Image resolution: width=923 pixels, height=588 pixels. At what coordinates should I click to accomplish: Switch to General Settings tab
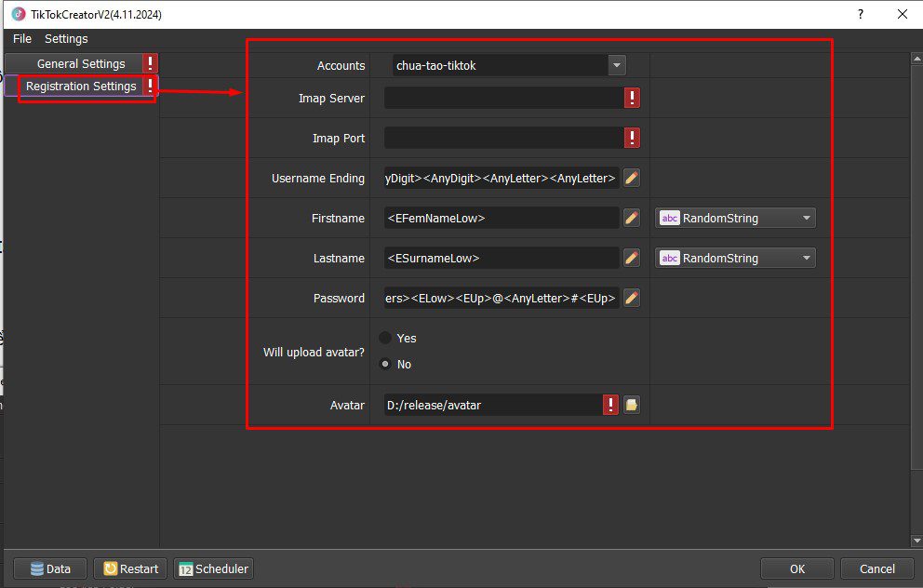[x=81, y=63]
